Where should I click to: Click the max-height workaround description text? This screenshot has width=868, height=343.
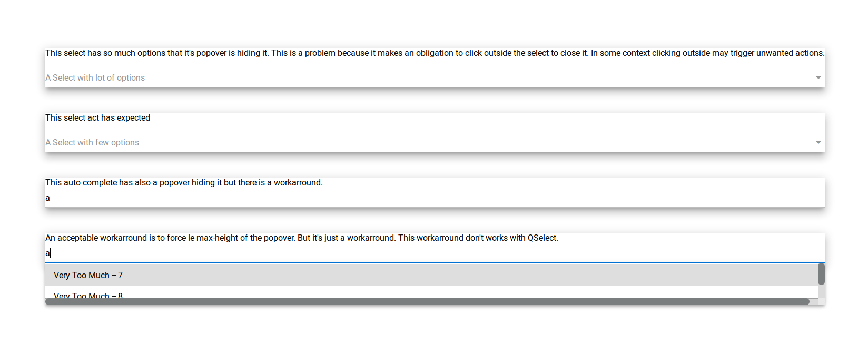(x=302, y=238)
